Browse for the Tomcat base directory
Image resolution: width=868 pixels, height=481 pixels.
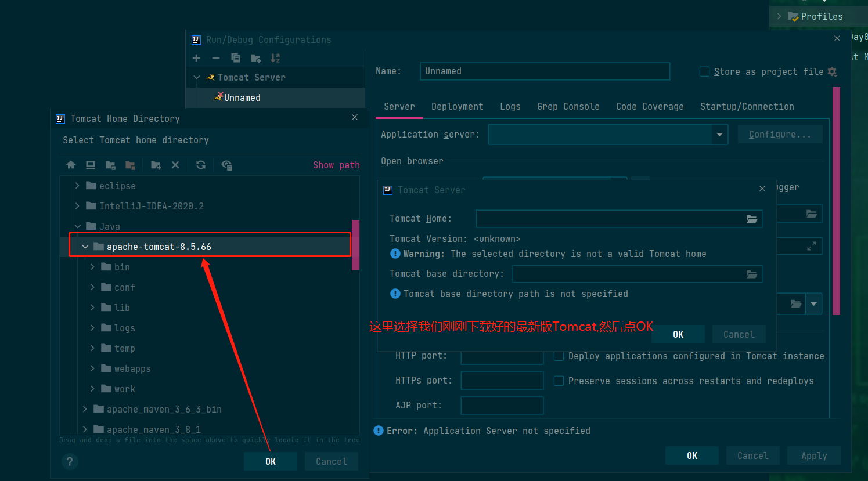(x=751, y=274)
